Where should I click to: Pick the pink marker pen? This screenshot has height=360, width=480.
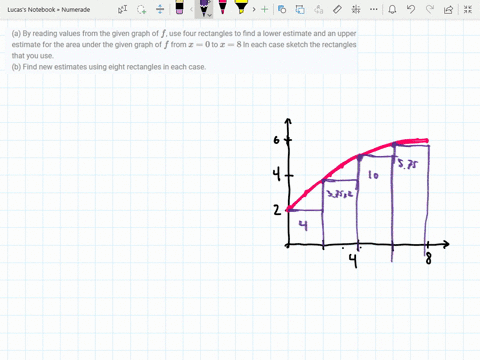(x=222, y=7)
